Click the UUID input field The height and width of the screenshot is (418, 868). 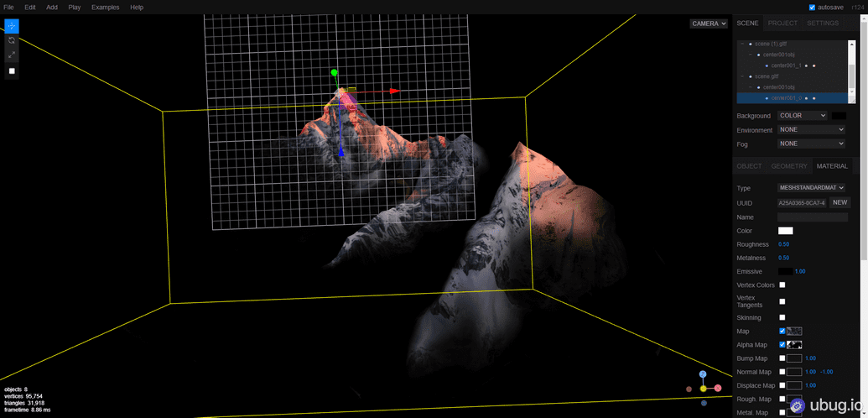[x=802, y=203]
